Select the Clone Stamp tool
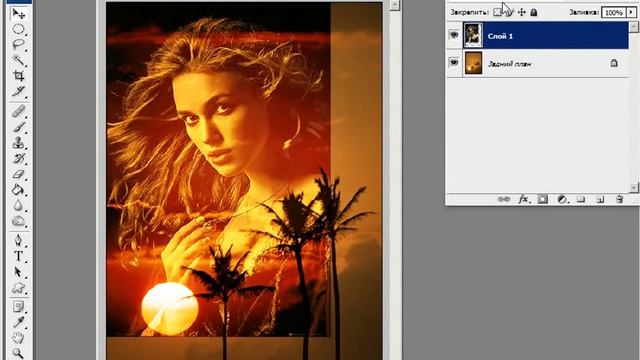This screenshot has width=640, height=360. click(18, 142)
